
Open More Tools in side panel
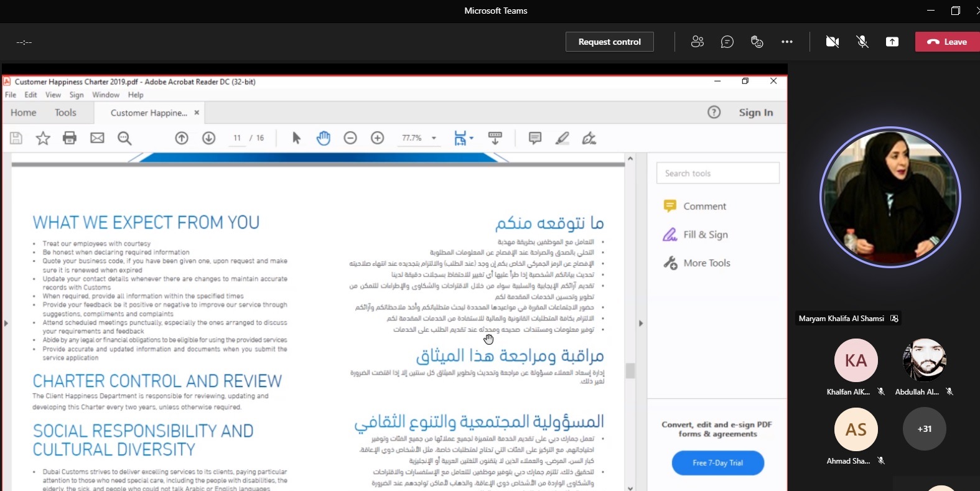[697, 263]
